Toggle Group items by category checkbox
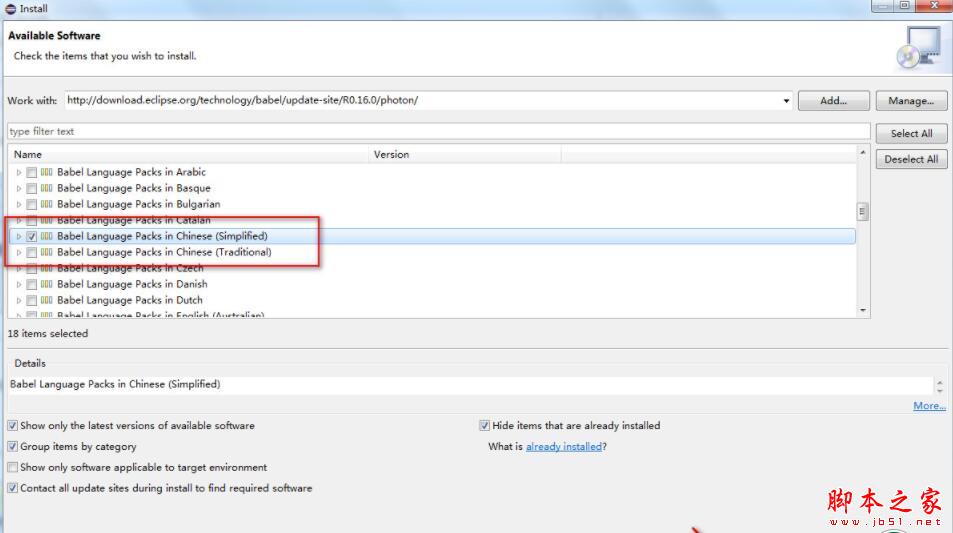Image resolution: width=953 pixels, height=533 pixels. click(13, 446)
